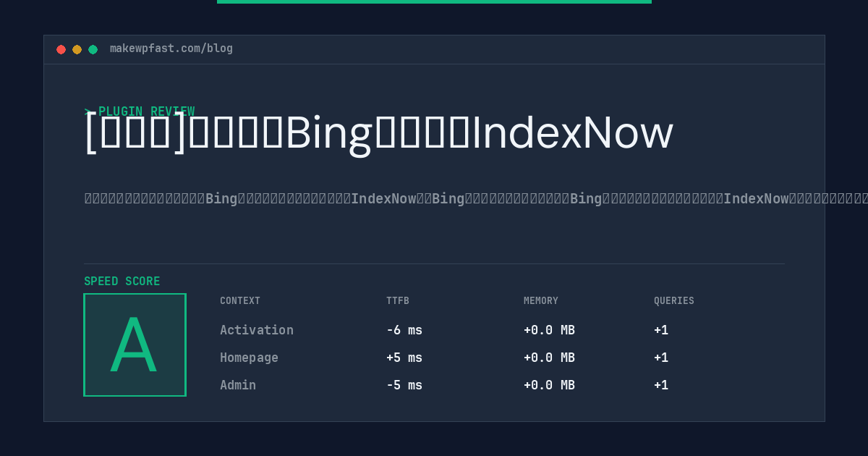868x456 pixels.
Task: Select the Homepage row label
Action: [x=249, y=358]
